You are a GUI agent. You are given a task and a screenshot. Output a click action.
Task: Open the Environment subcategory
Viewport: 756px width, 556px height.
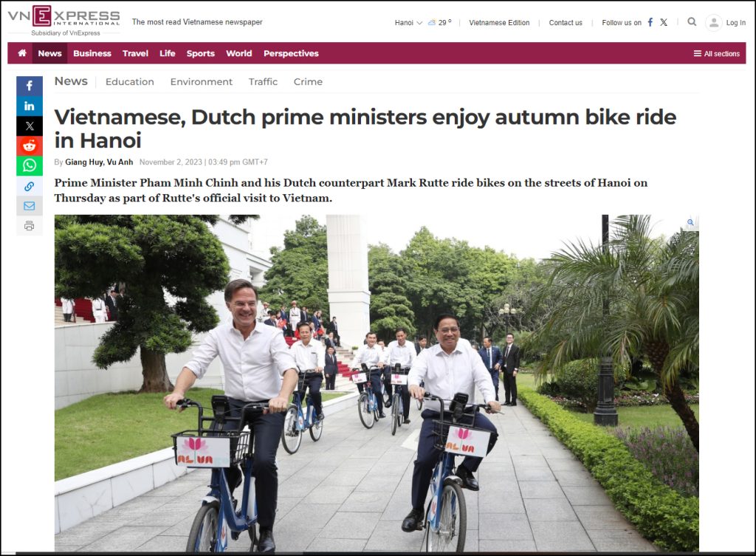coord(201,81)
